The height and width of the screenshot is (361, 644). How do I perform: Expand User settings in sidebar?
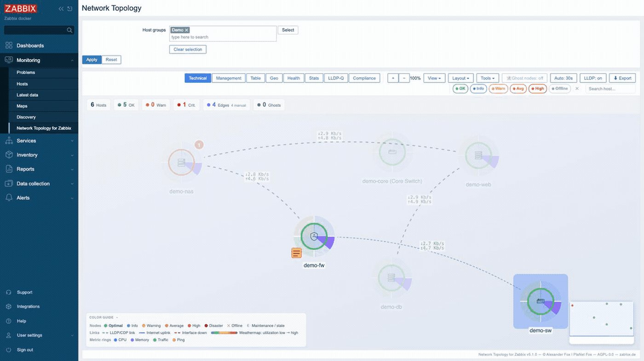(39, 335)
